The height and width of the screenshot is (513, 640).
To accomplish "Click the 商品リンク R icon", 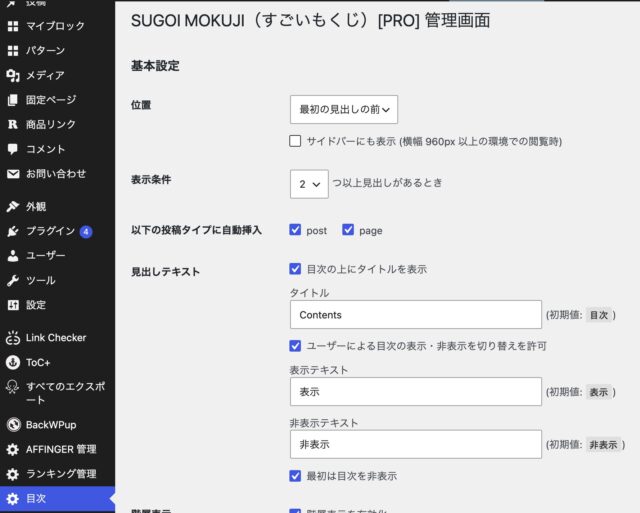I will click(13, 124).
